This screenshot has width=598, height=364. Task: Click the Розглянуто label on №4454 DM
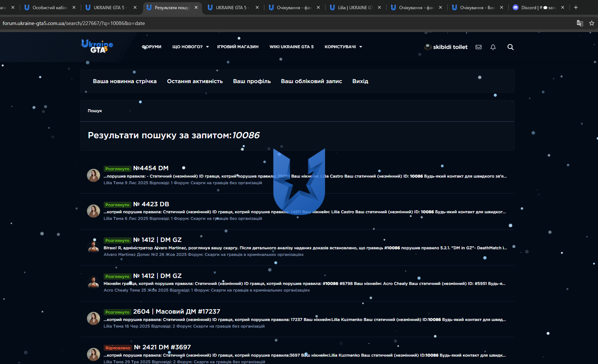tap(117, 169)
